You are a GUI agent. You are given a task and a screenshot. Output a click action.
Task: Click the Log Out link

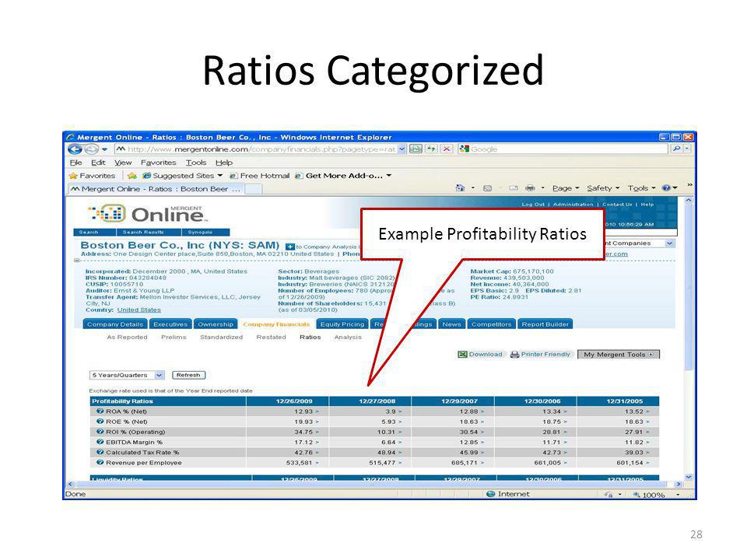[532, 205]
